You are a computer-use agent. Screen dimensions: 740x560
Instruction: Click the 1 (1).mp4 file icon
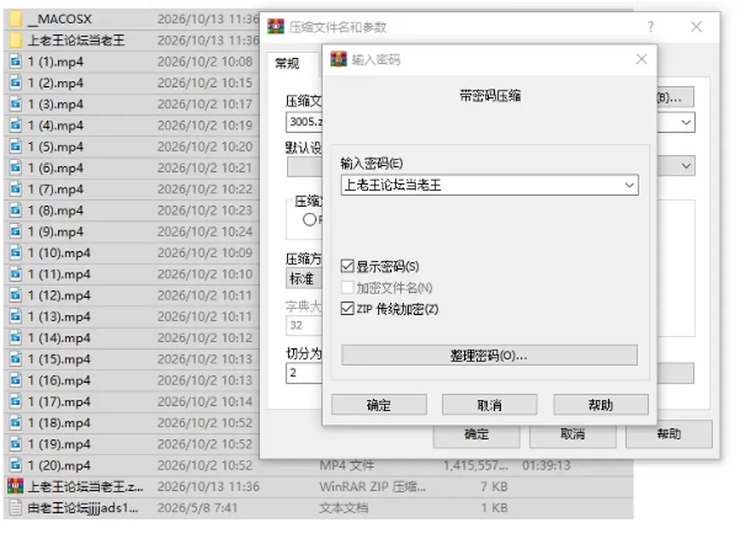(x=15, y=62)
